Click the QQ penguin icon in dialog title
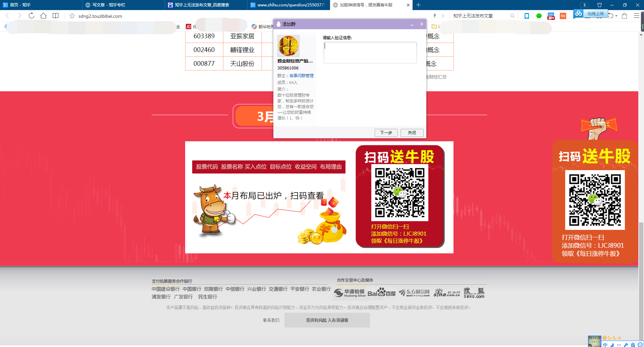The width and height of the screenshot is (644, 347). 278,24
